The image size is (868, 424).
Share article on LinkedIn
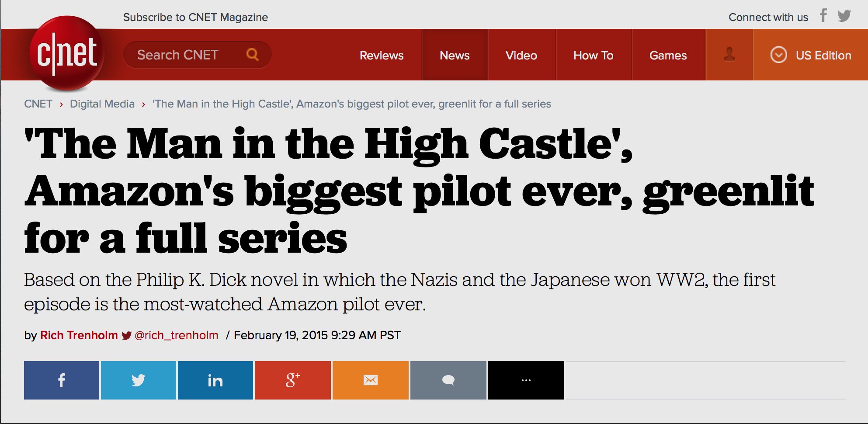tap(215, 380)
